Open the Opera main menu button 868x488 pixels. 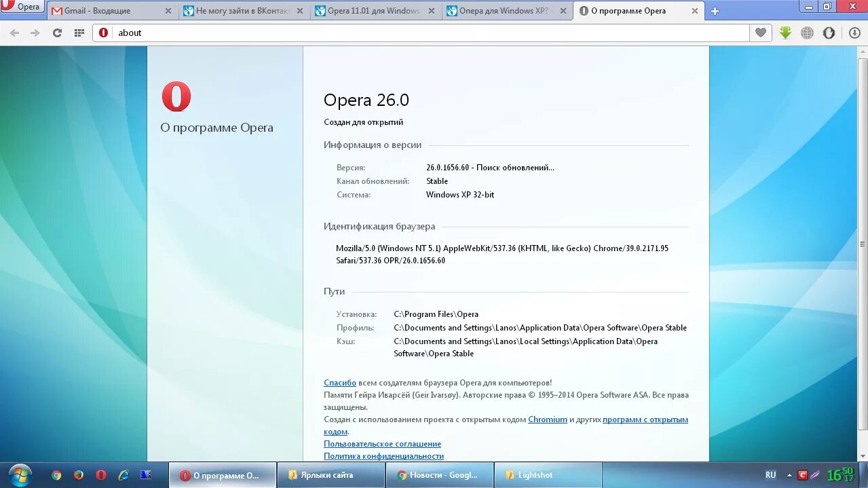(22, 7)
